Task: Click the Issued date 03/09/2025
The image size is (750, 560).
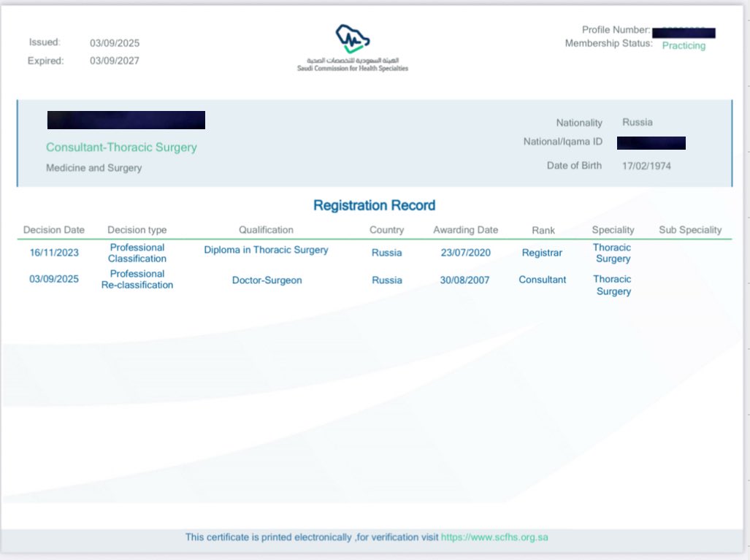Action: [115, 43]
